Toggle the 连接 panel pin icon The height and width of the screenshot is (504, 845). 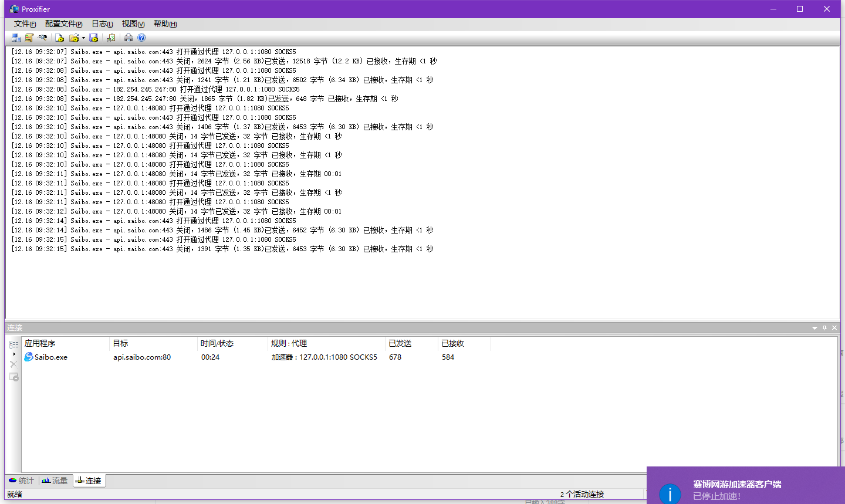tap(824, 328)
